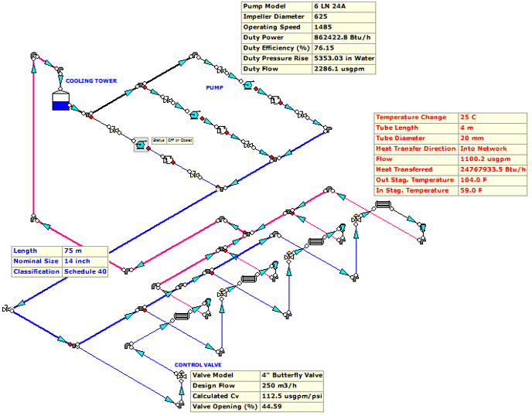Screen dimensions: 532x416
Task: Select the pump icon on the uppermost branch
Action: coord(247,87)
